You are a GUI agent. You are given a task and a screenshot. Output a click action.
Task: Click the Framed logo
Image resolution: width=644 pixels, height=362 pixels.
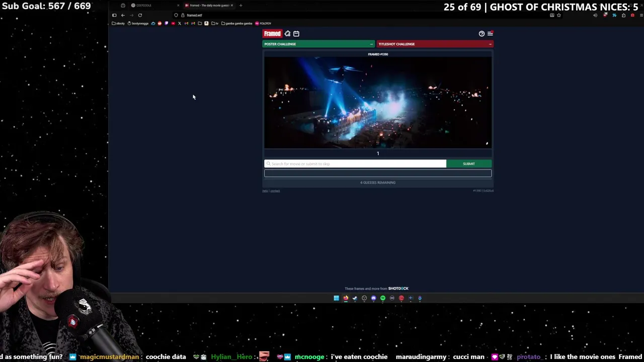pos(272,34)
